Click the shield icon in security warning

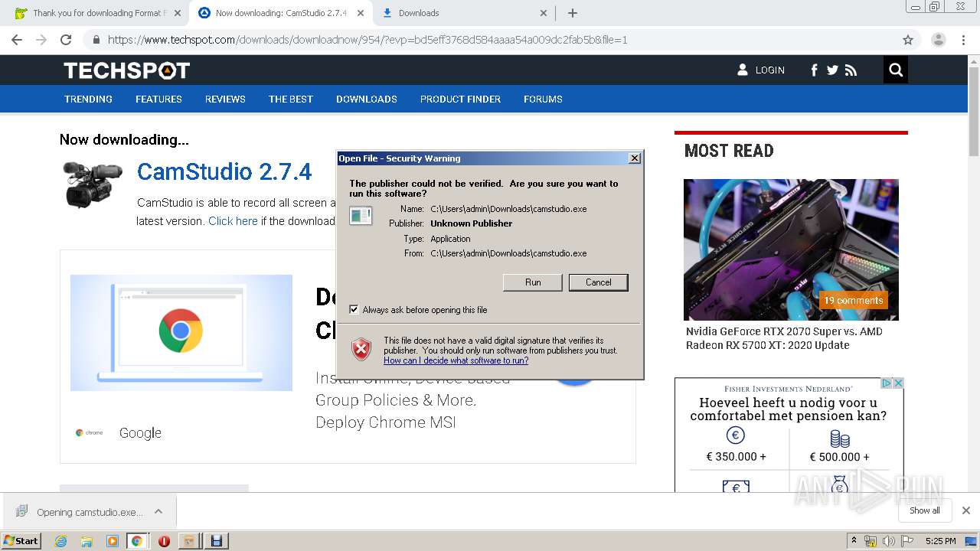click(361, 350)
